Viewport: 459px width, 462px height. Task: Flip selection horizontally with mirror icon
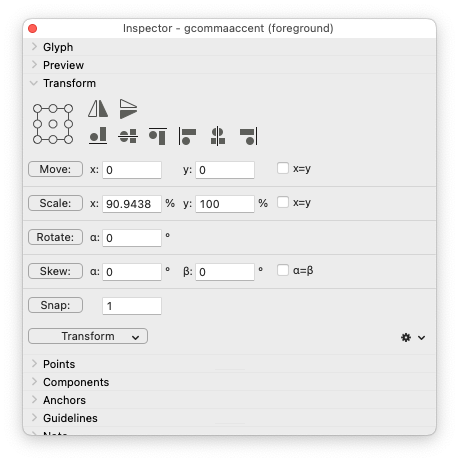pos(98,109)
